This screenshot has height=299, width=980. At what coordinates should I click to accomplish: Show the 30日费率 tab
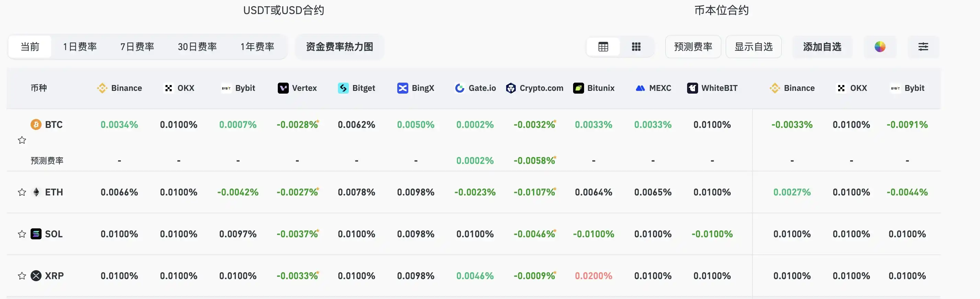[197, 47]
